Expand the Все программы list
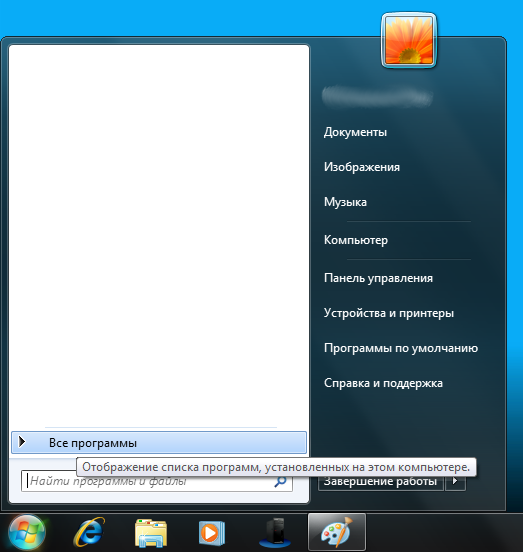This screenshot has height=552, width=523. 159,443
